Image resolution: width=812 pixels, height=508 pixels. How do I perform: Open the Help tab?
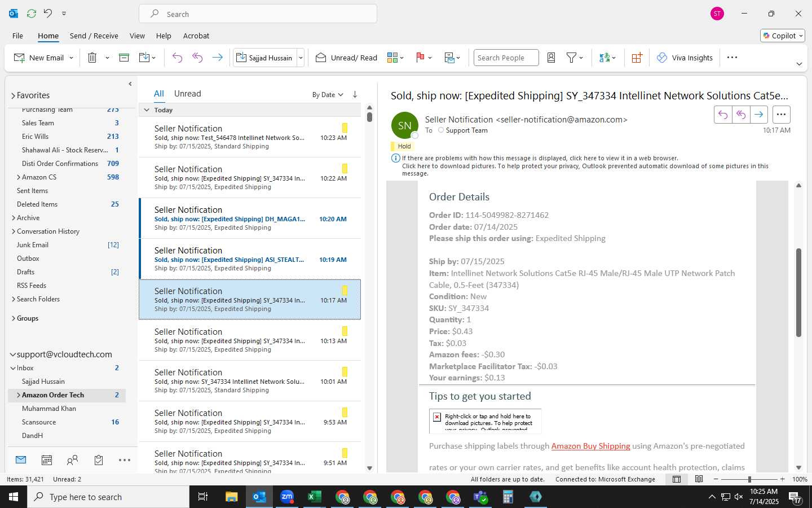pos(164,36)
